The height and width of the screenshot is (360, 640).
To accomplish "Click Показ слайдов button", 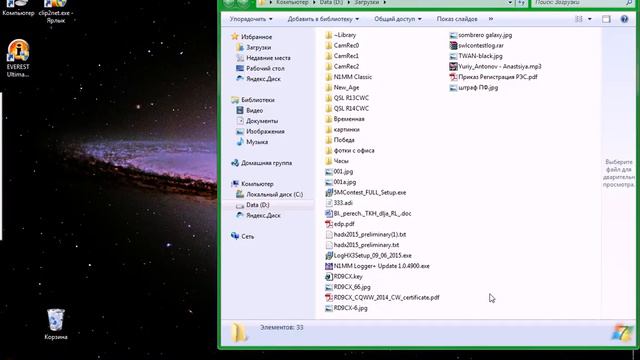I will pos(457,19).
